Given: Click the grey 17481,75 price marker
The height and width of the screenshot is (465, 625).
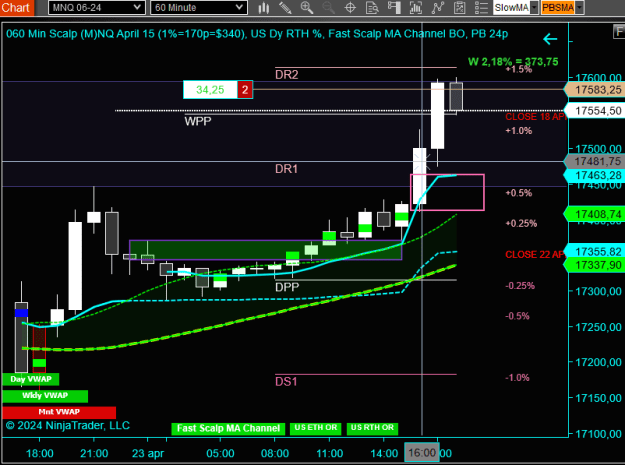Looking at the screenshot, I should coord(596,161).
